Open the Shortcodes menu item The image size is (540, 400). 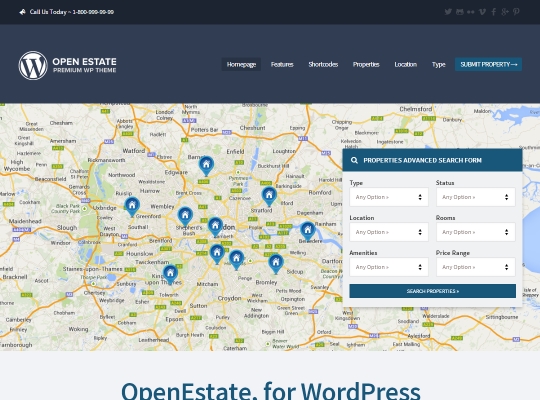[323, 64]
